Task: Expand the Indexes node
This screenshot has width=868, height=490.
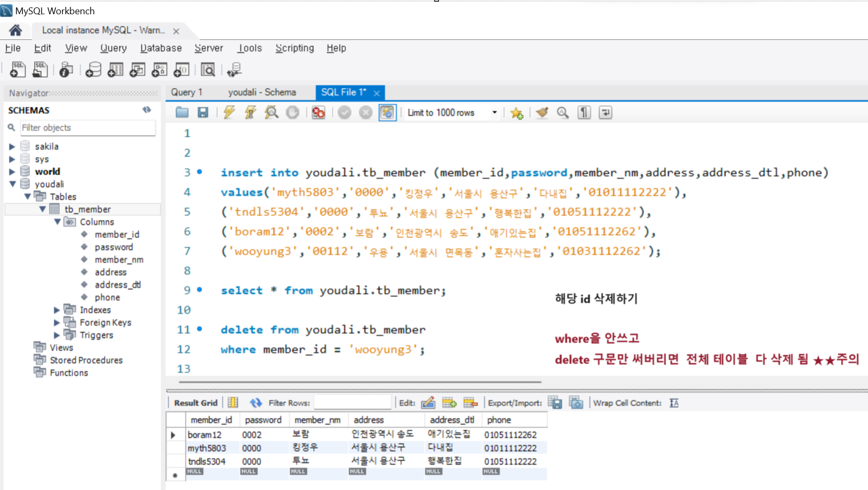Action: pyautogui.click(x=57, y=310)
